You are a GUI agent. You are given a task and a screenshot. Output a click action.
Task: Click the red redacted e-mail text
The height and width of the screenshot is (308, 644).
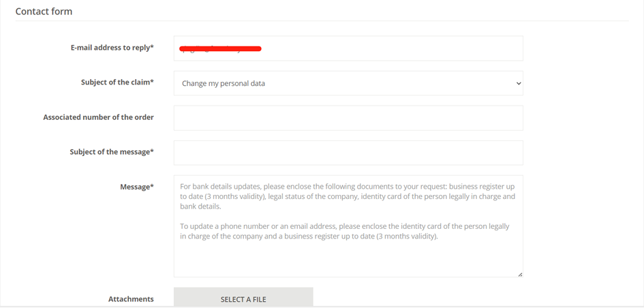click(220, 48)
